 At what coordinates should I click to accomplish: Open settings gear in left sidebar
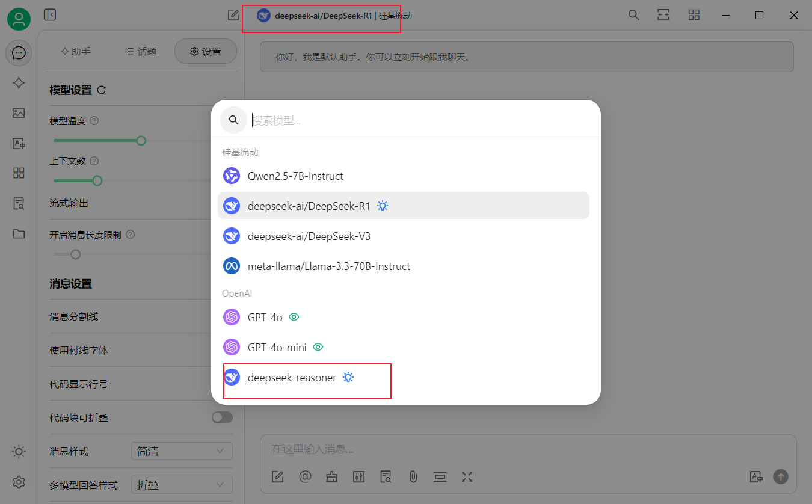(x=19, y=482)
